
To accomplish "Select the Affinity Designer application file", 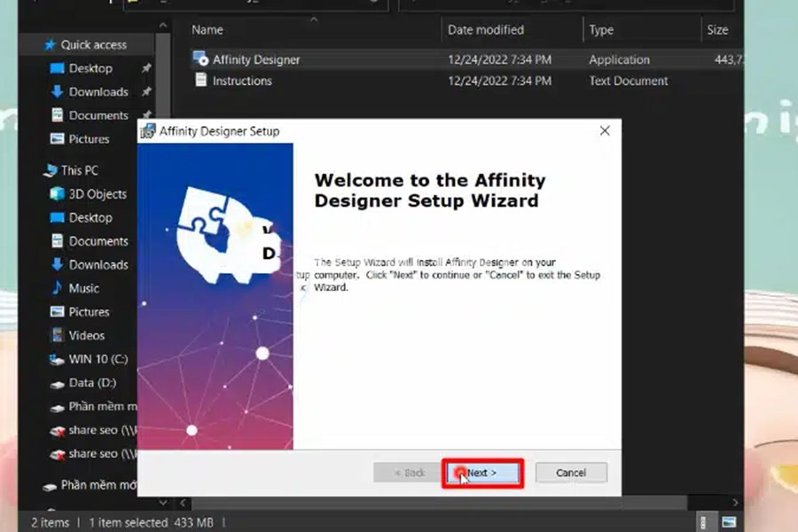I will point(465,59).
